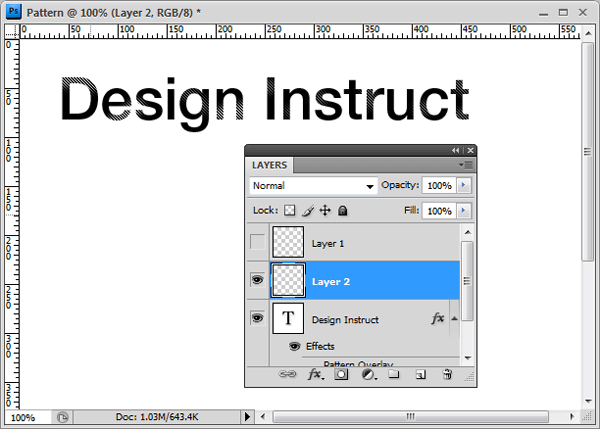Viewport: 600px width, 429px height.
Task: Click layers list scroll up arrow
Action: click(x=468, y=232)
